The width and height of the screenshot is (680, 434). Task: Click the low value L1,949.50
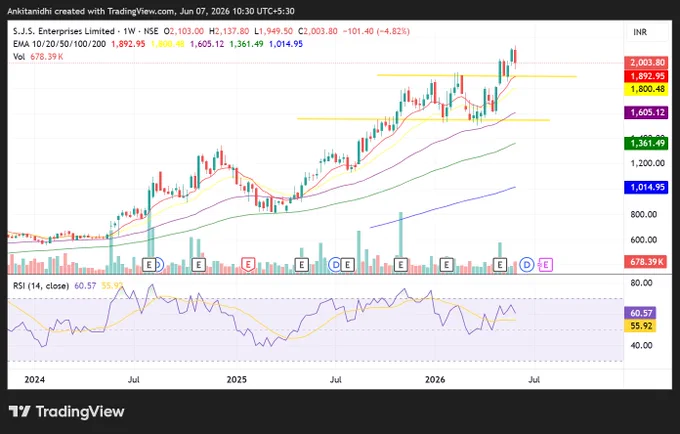pyautogui.click(x=273, y=31)
